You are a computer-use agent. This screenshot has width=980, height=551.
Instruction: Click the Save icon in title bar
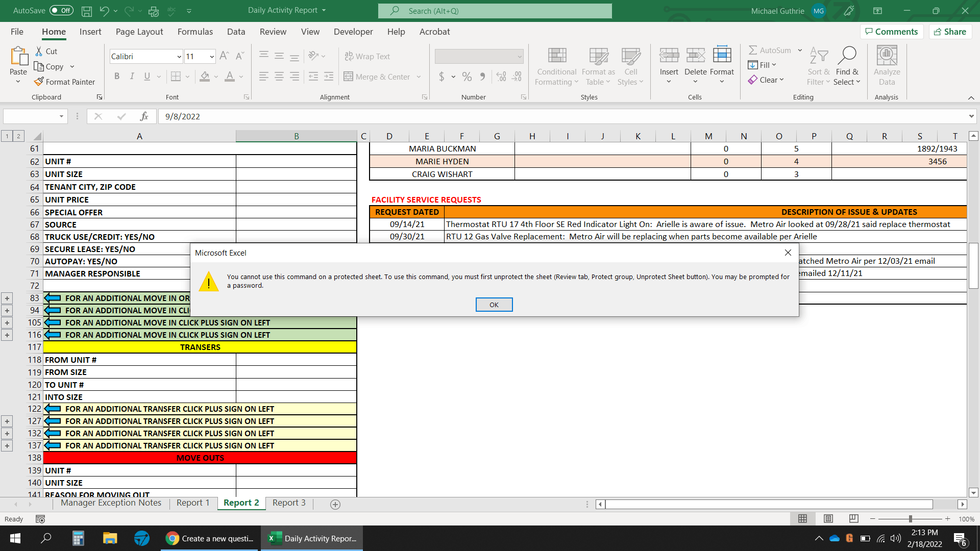pos(87,11)
